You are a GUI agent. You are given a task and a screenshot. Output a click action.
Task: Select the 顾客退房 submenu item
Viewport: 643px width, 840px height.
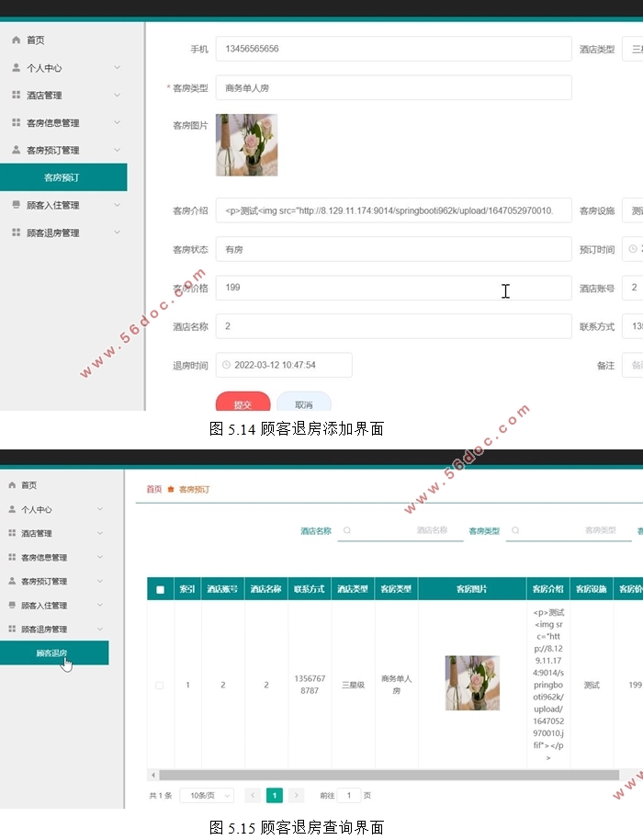(x=52, y=653)
